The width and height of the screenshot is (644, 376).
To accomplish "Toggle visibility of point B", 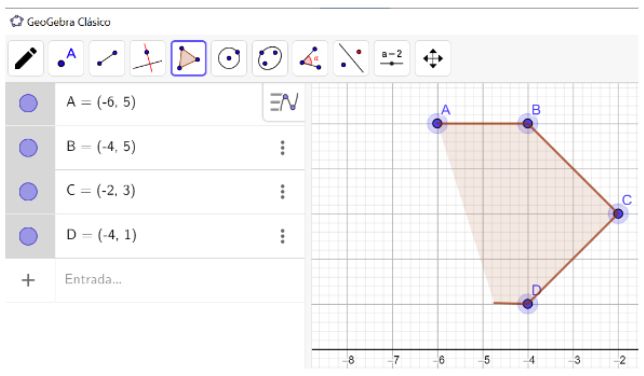I will point(28,148).
